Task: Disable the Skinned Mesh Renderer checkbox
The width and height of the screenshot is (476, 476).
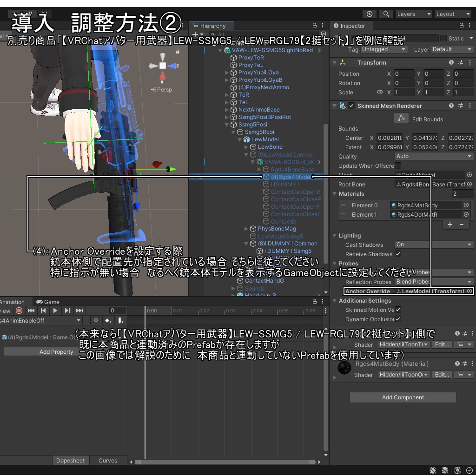Action: tap(351, 106)
